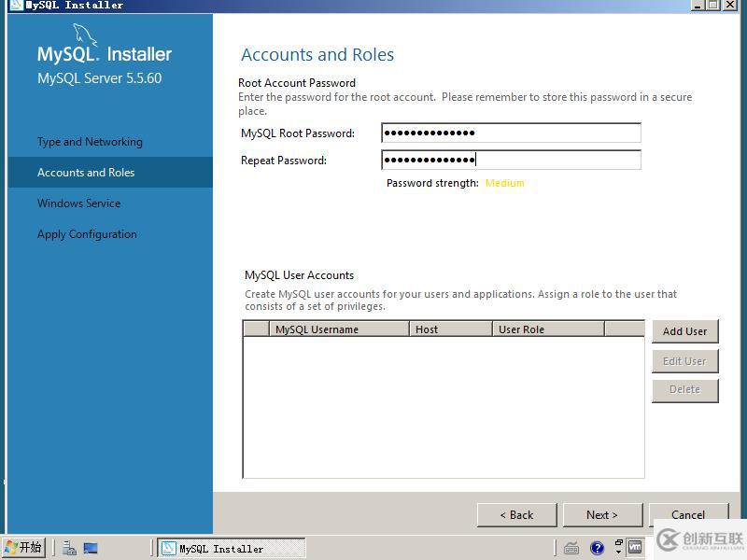This screenshot has height=560, width=747.
Task: Open the blue help icon in tray
Action: pos(597,548)
